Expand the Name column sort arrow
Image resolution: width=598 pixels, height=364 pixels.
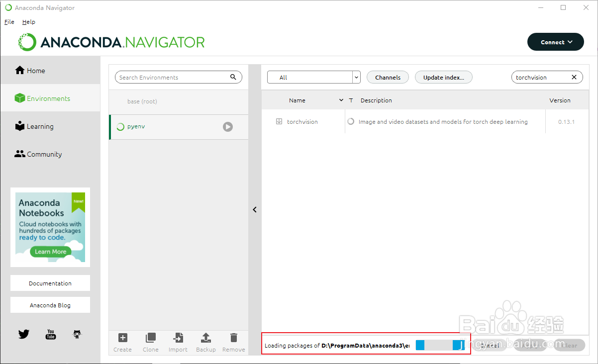pos(341,100)
